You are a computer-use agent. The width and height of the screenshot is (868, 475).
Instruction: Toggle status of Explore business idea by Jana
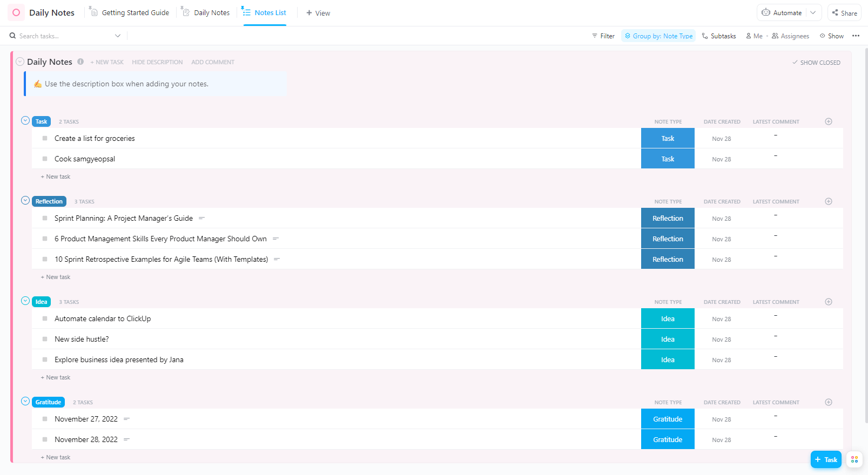pyautogui.click(x=45, y=359)
